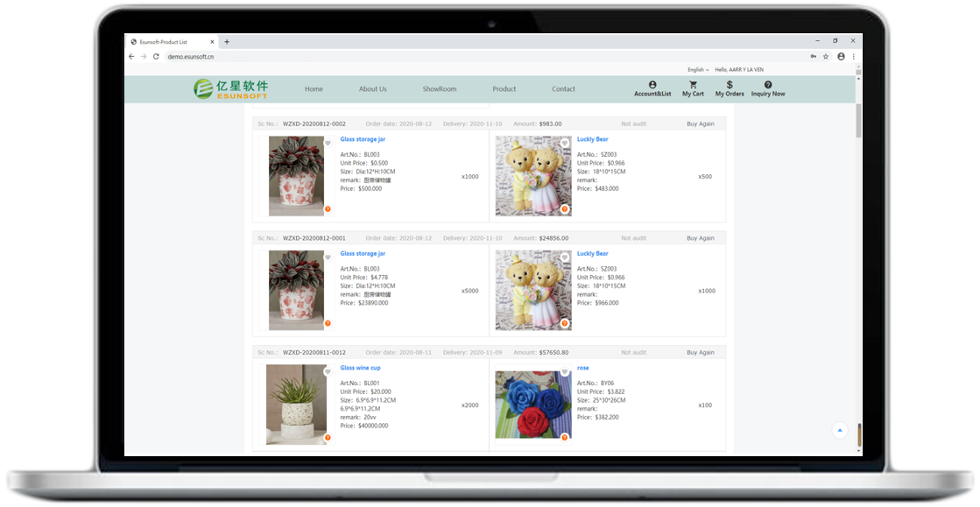Open bear thumbnail in order 0812-0001
980x507 pixels.
pos(533,291)
